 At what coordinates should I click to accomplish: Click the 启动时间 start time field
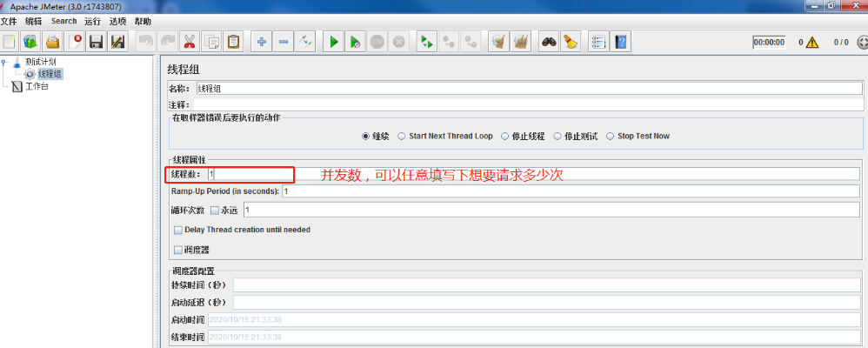(x=534, y=320)
